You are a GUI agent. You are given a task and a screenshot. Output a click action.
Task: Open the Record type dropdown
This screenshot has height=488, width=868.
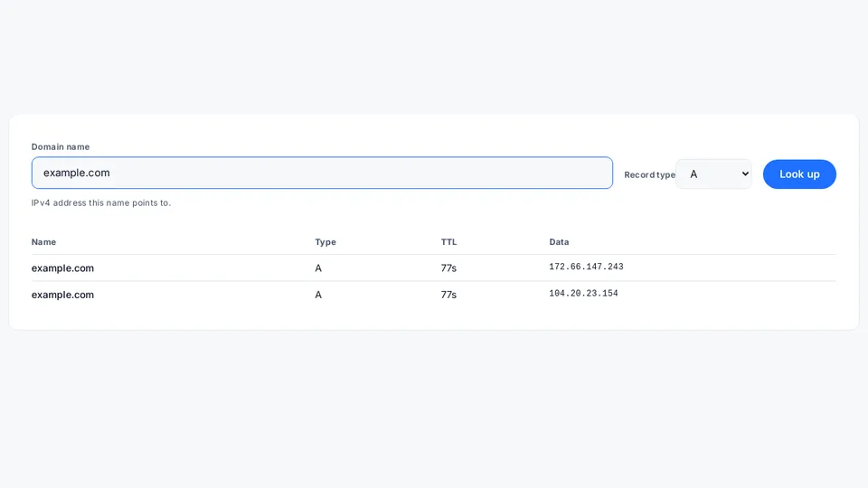pyautogui.click(x=713, y=174)
